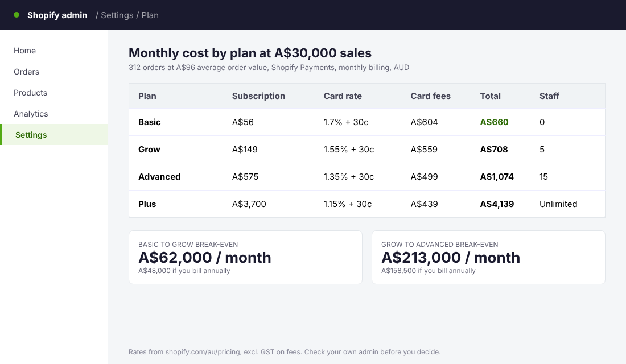Click the green A$660 total
Viewport: 626px width, 364px height.
click(494, 122)
